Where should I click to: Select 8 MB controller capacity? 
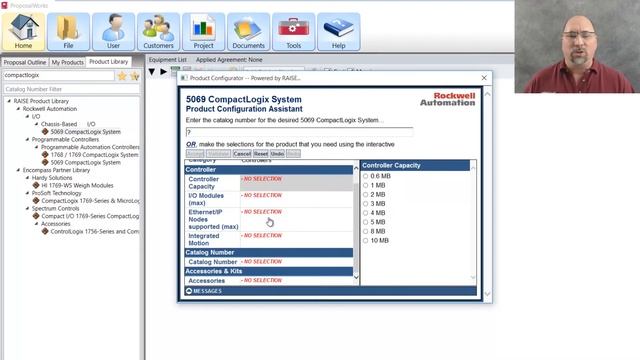click(365, 231)
